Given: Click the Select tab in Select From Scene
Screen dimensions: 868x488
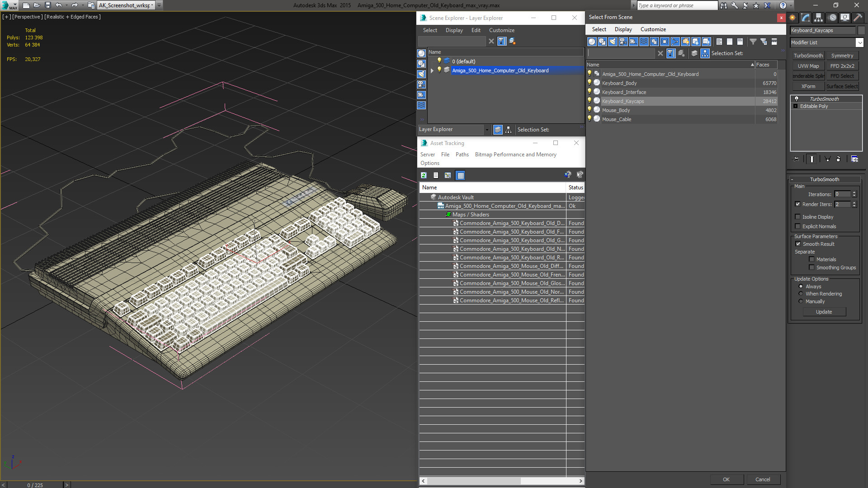Looking at the screenshot, I should coord(598,28).
